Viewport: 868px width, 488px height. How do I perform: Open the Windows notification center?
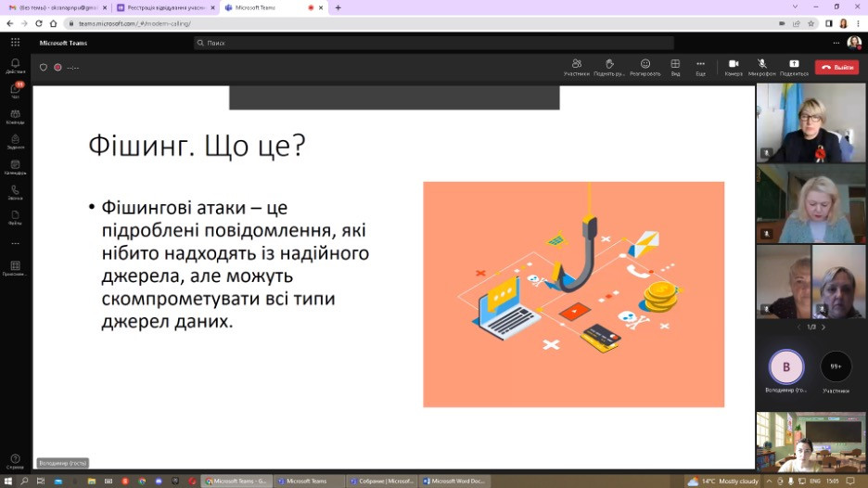coord(850,481)
